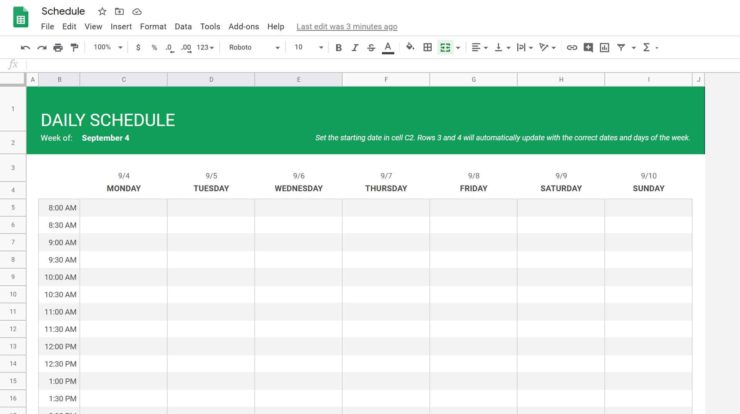Format as percent
This screenshot has height=414, width=740.
[x=154, y=48]
